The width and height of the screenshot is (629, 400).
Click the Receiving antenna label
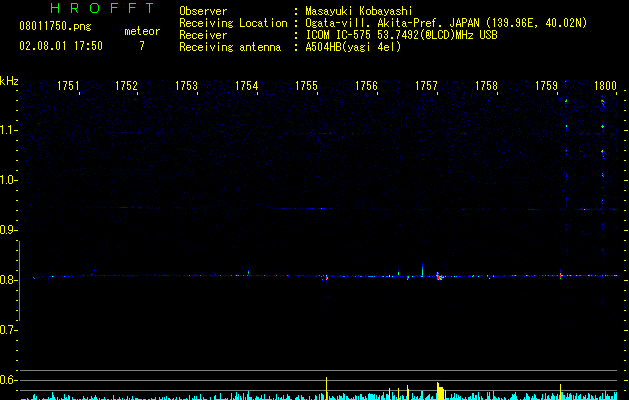(230, 47)
